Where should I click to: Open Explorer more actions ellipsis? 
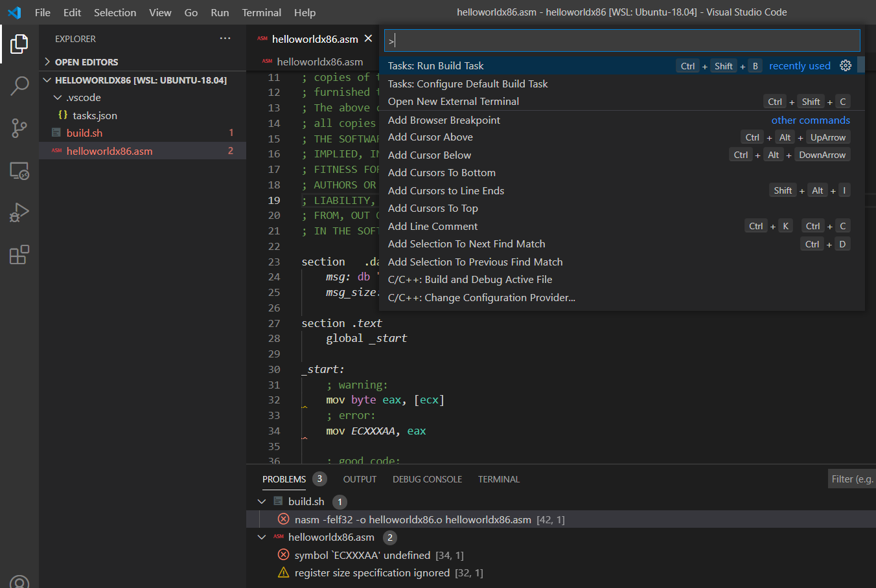tap(225, 39)
